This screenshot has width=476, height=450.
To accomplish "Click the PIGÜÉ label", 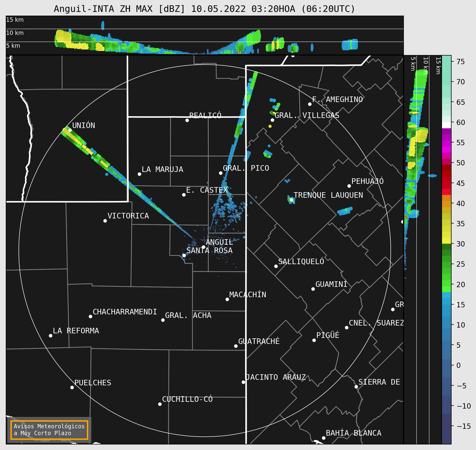I will tap(328, 335).
